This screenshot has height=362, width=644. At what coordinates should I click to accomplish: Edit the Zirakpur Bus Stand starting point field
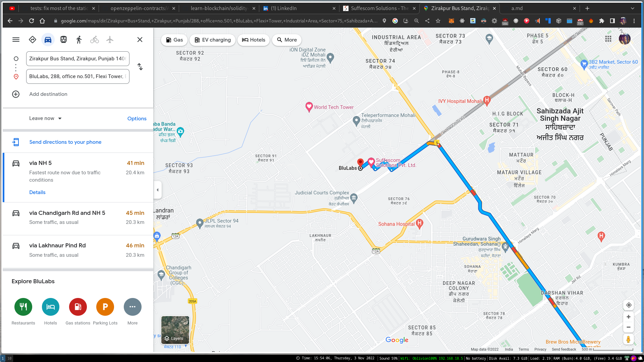[78, 59]
